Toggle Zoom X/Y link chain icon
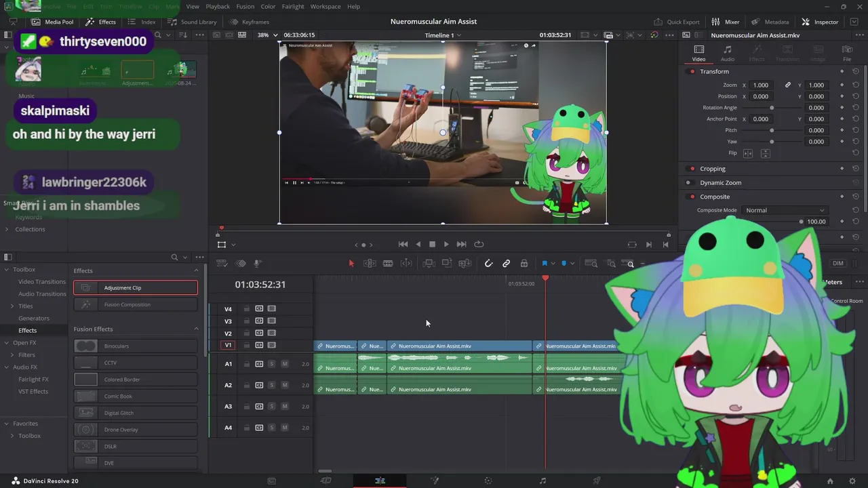The width and height of the screenshot is (868, 488). (x=787, y=85)
